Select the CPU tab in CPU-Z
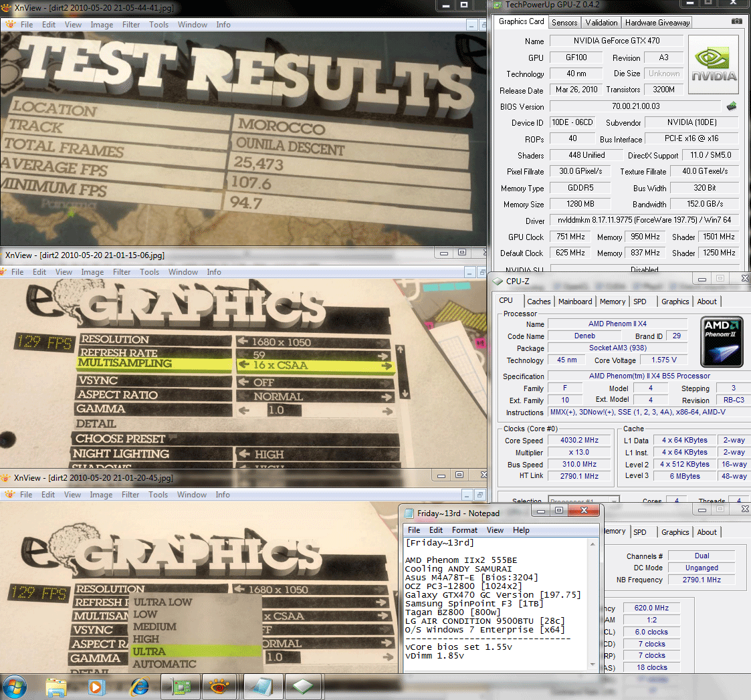The image size is (751, 700). (506, 300)
